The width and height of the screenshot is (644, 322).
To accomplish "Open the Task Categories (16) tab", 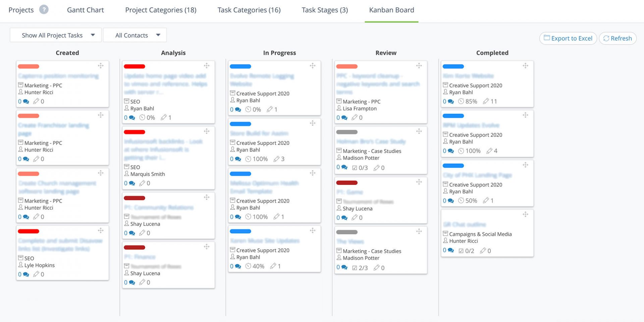I will (x=249, y=10).
